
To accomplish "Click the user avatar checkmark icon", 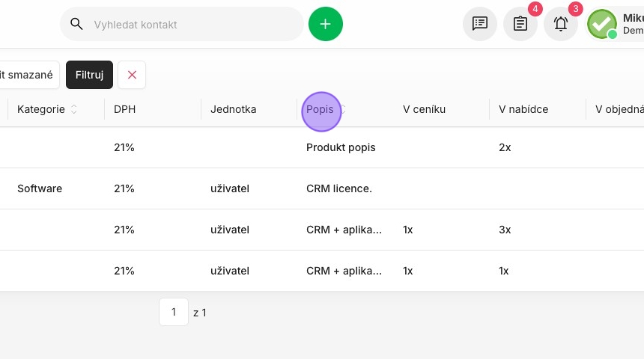I will (602, 24).
